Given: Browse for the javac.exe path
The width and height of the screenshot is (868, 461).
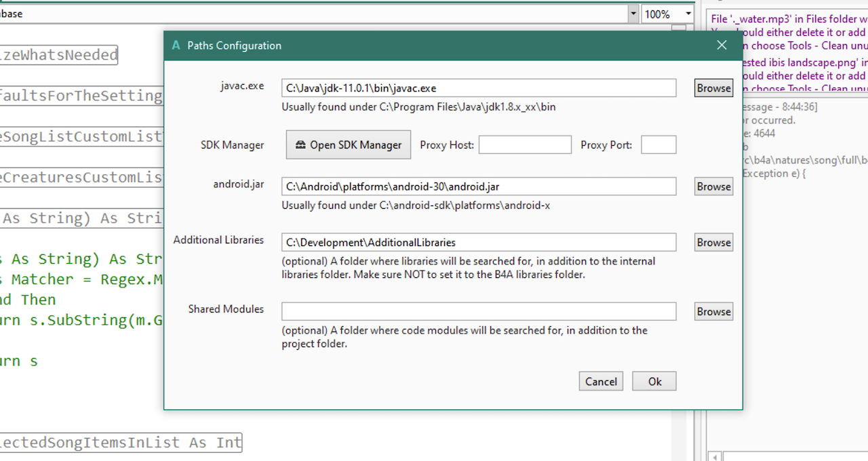Looking at the screenshot, I should pos(713,88).
